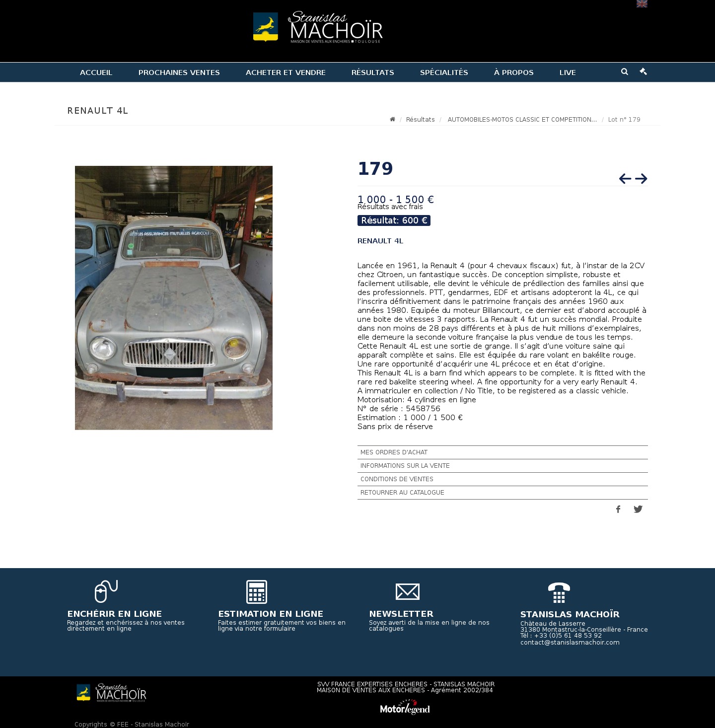
Task: Click the footer Stanislas Machoïr logo
Action: (111, 693)
